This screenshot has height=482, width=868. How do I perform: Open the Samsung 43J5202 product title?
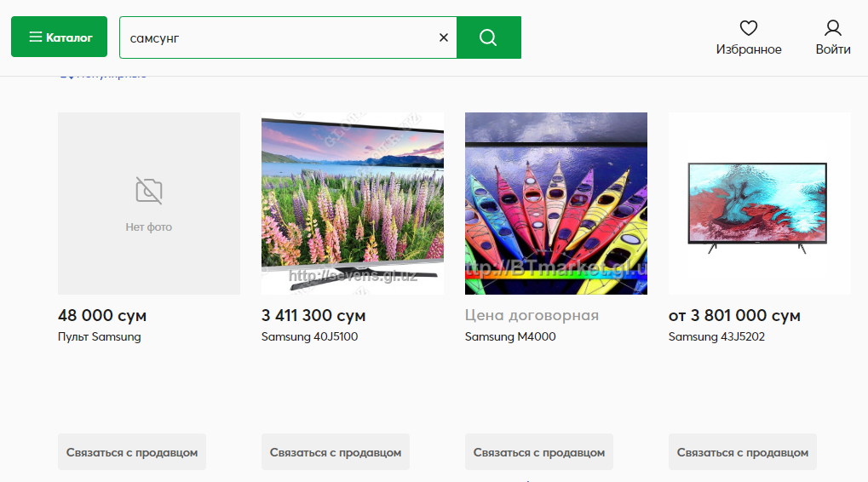(x=716, y=336)
